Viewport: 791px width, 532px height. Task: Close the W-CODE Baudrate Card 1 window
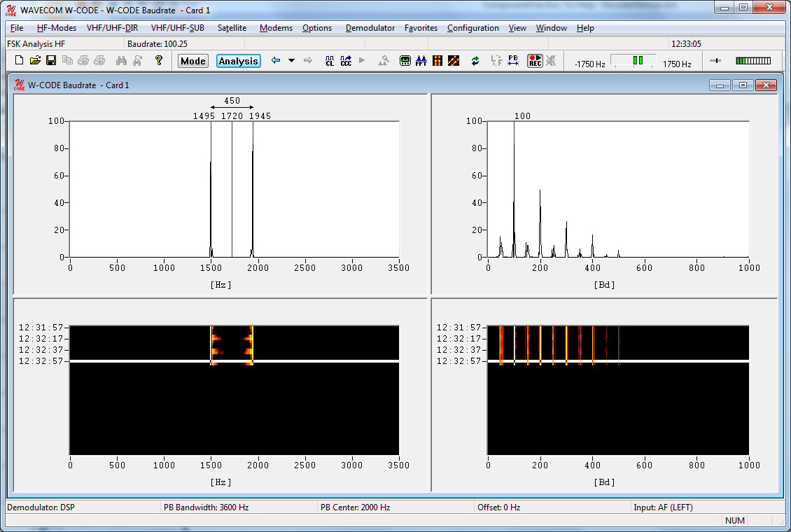click(766, 85)
